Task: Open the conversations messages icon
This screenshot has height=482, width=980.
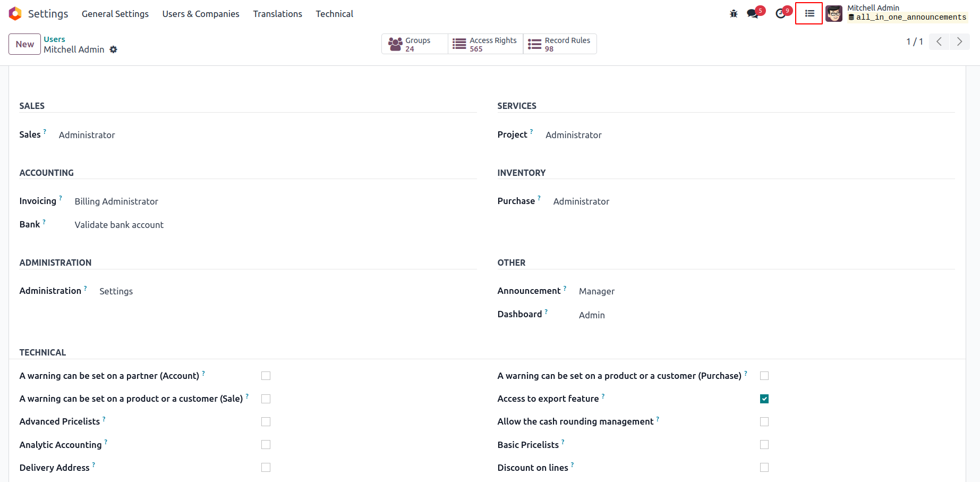Action: tap(753, 14)
